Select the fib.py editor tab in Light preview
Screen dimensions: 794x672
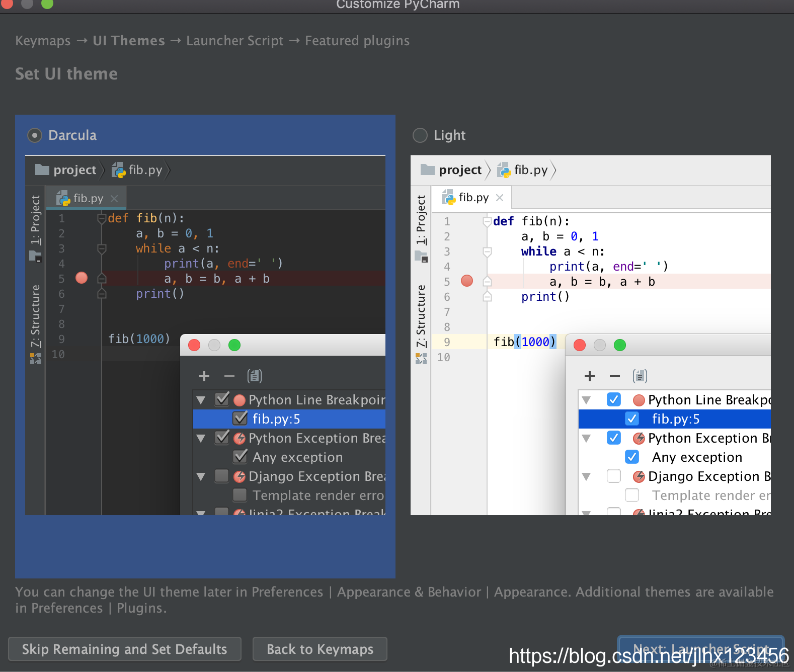(x=471, y=198)
